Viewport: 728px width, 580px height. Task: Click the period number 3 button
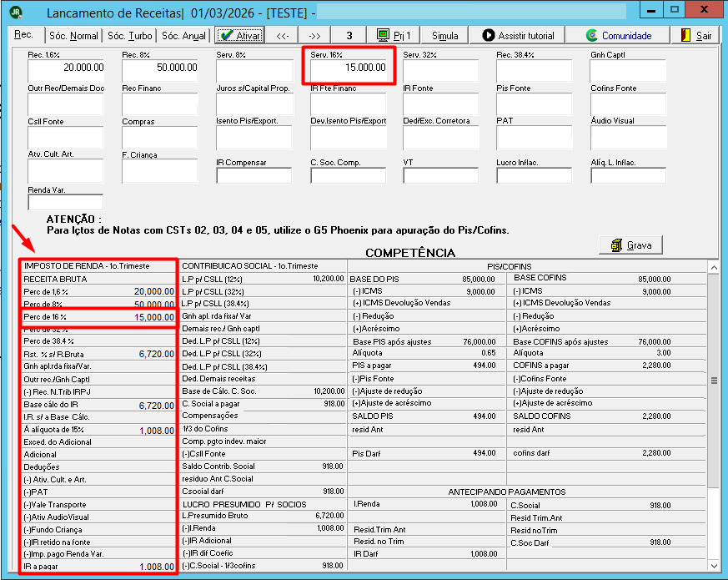(x=349, y=36)
